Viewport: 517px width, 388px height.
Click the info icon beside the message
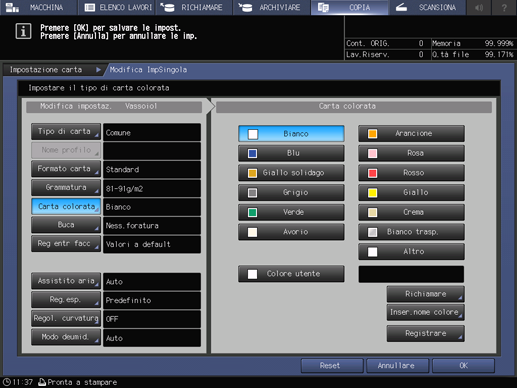click(x=23, y=31)
